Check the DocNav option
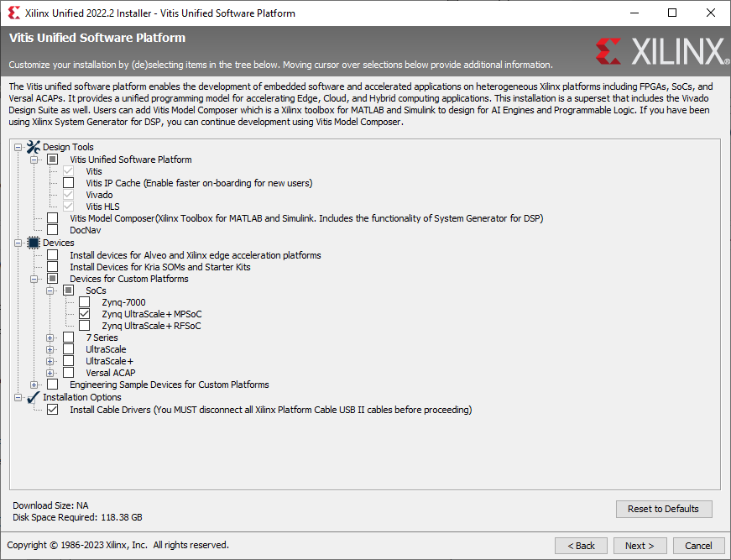731x560 pixels. click(53, 230)
